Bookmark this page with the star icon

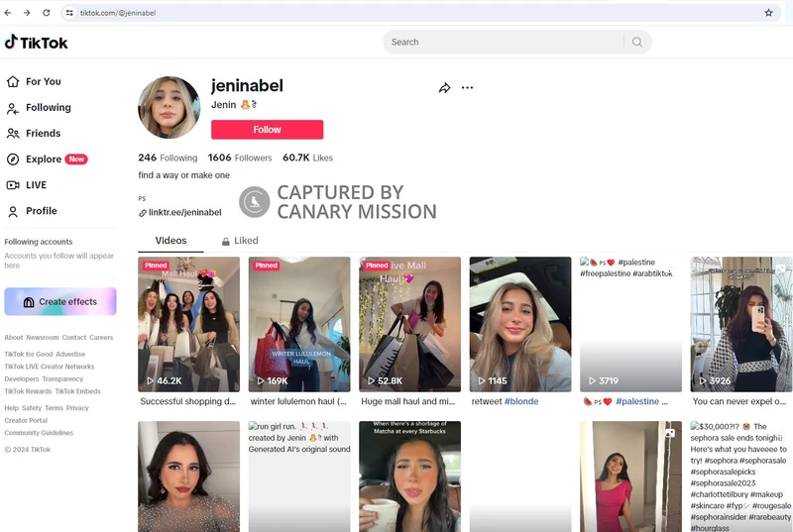[x=768, y=13]
